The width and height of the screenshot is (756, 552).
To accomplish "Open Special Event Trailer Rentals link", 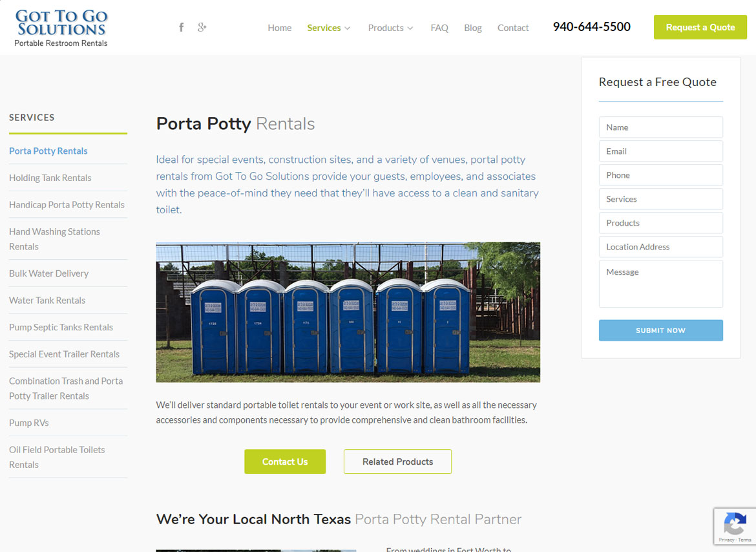I will (64, 354).
